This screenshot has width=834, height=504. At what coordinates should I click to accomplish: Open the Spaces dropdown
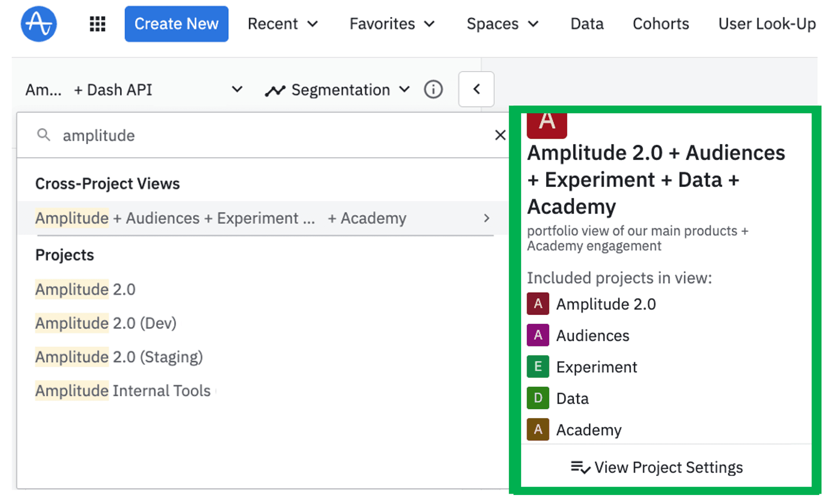[502, 24]
